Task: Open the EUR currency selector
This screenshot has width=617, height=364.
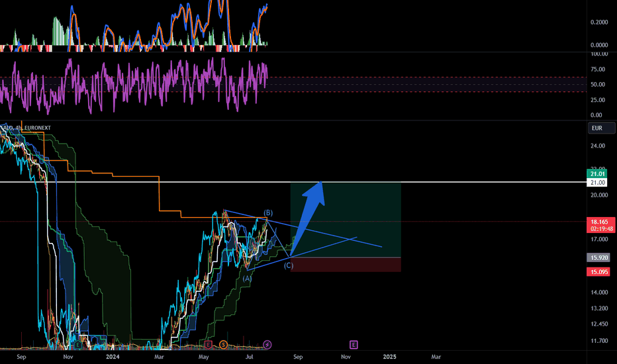Action: [601, 128]
